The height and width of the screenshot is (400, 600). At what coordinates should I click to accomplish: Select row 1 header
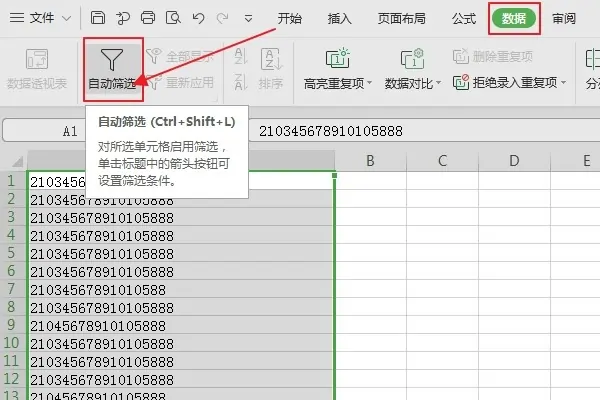[13, 181]
